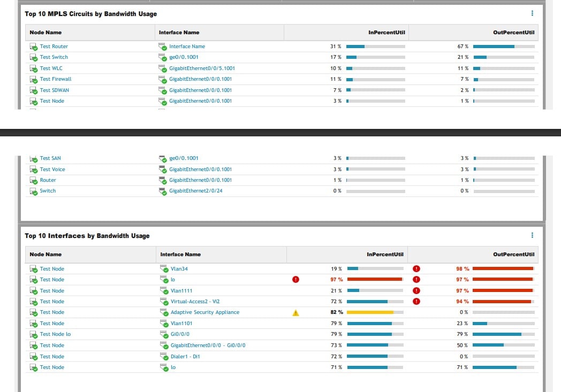The image size is (561, 392).
Task: Open the Gi0/0/0 interface link
Action: 180,334
